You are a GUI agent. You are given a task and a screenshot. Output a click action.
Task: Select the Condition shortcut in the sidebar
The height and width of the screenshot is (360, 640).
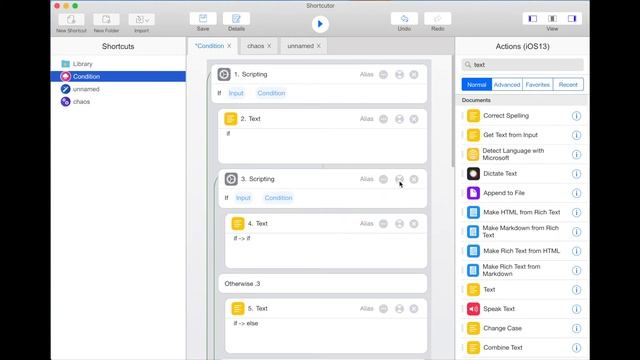click(x=118, y=76)
